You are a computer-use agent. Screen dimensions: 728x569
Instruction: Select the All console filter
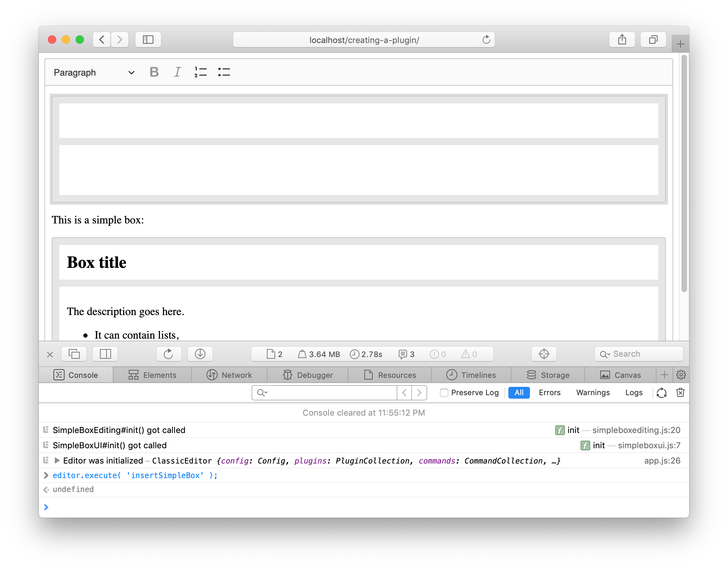click(x=519, y=392)
